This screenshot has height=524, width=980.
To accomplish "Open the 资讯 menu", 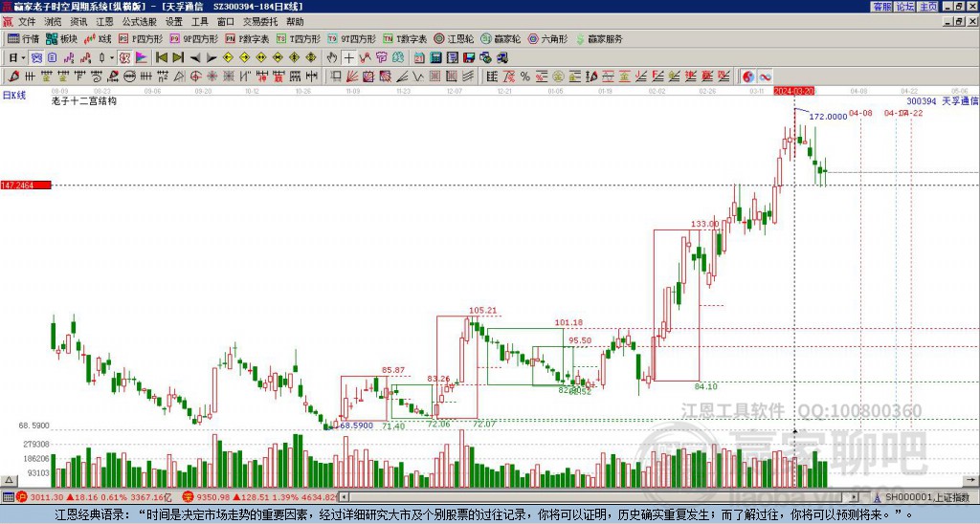I will tap(78, 22).
